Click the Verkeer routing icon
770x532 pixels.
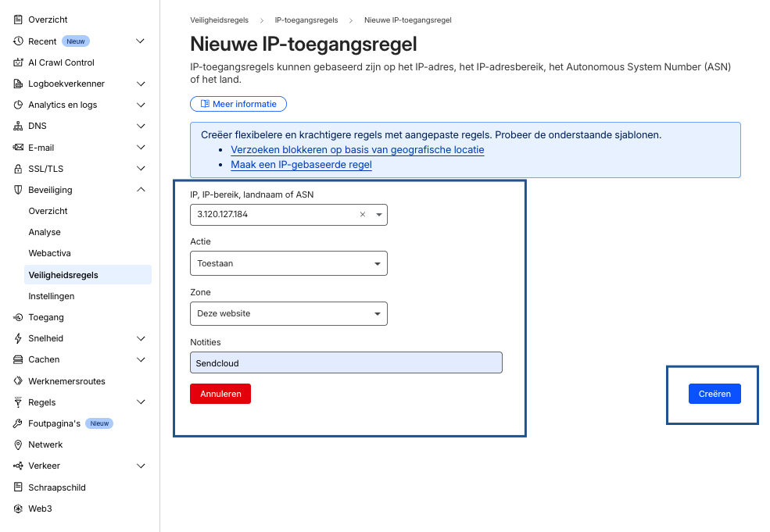[18, 466]
